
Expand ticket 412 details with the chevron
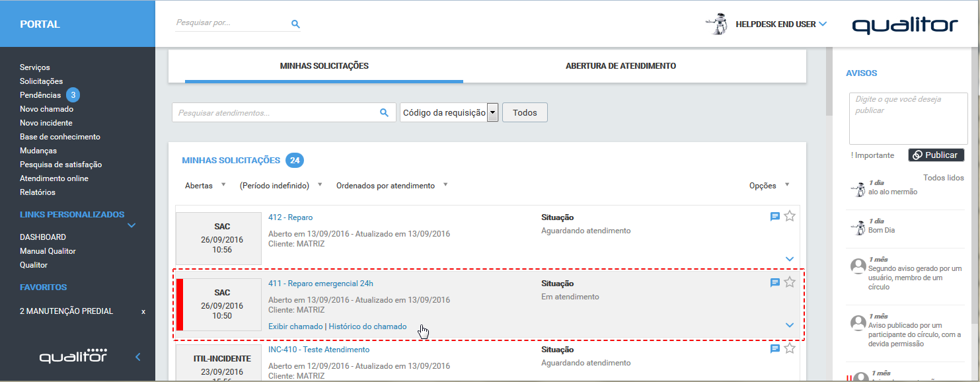(789, 259)
